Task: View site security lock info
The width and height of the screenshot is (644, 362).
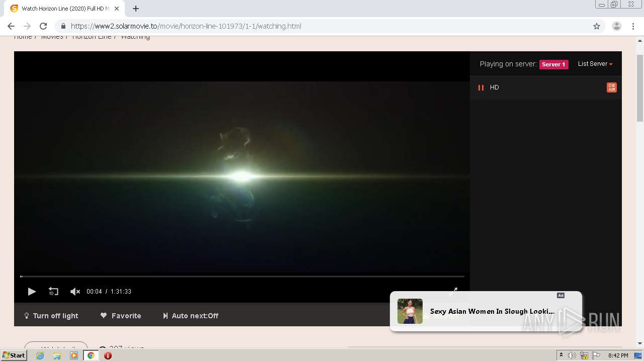Action: click(63, 26)
